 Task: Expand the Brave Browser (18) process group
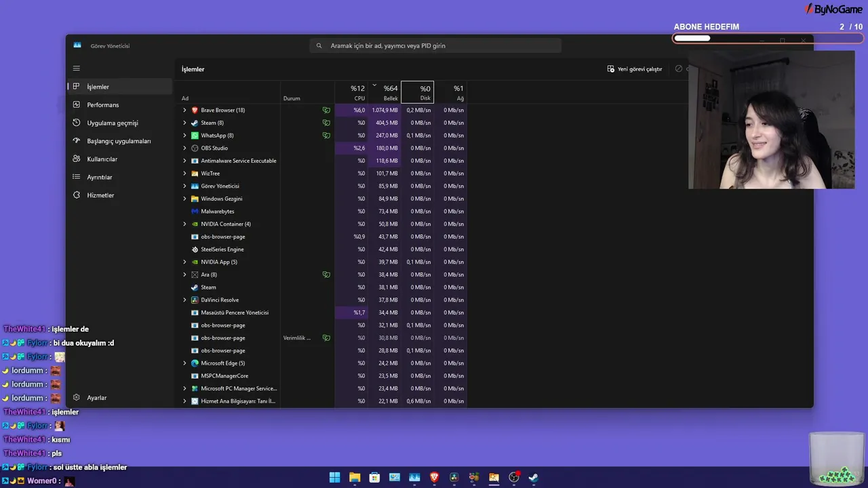(x=184, y=110)
